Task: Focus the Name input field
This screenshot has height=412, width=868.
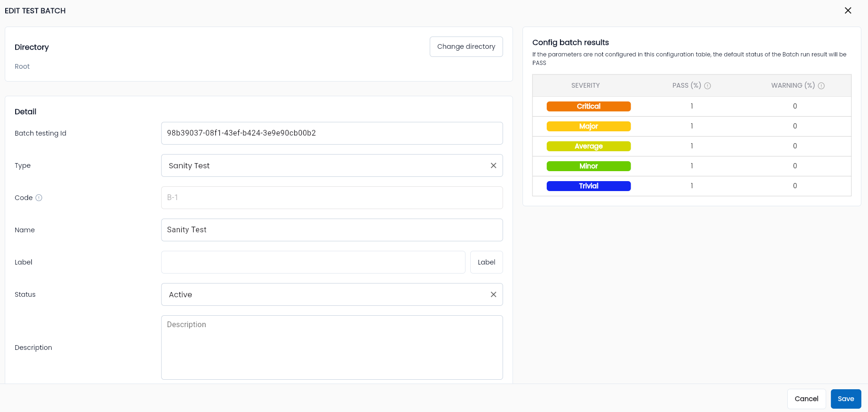Action: click(332, 230)
